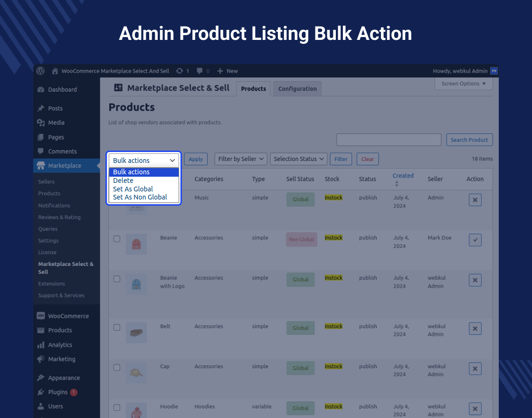Expand Screen Options panel
This screenshot has height=418, width=532.
coord(464,84)
